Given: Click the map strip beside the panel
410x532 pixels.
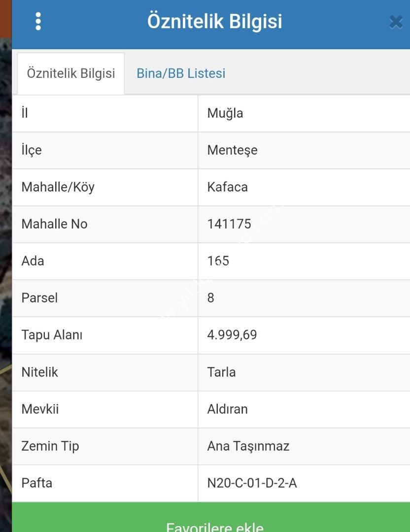Looking at the screenshot, I should pos(6,285).
